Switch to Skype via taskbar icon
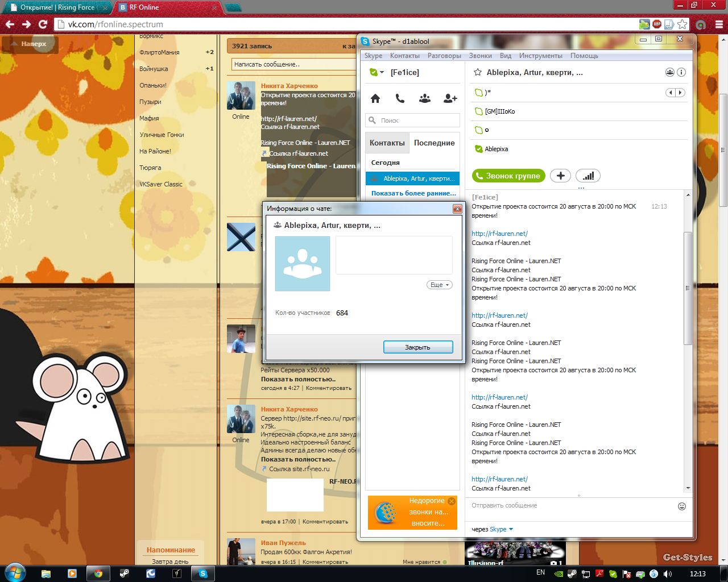 point(203,573)
